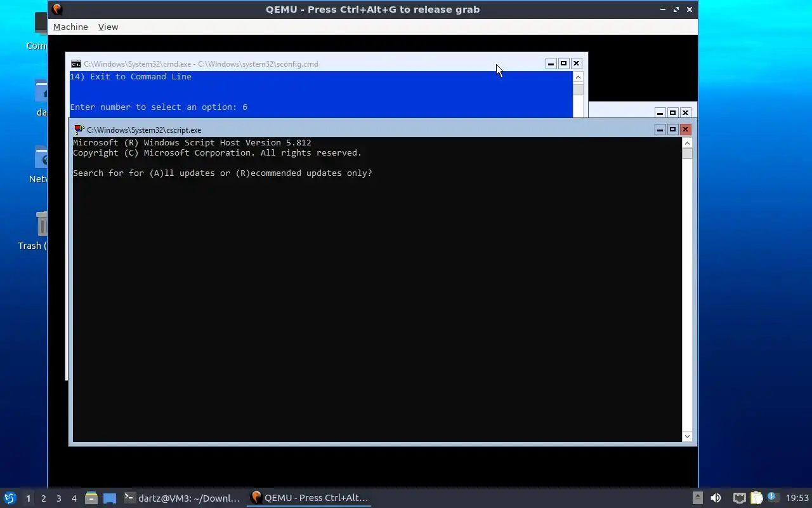Click scroll-up arrow in sconfig window

tap(578, 77)
